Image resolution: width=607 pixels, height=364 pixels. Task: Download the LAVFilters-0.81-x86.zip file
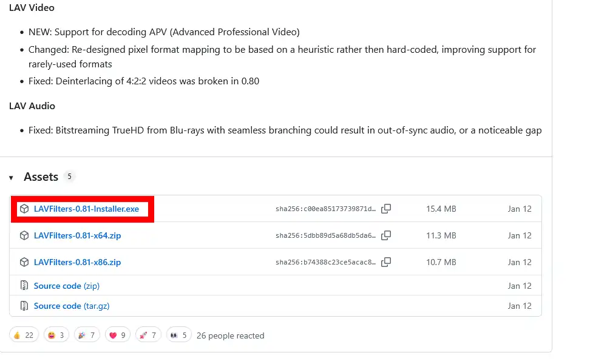coord(77,262)
